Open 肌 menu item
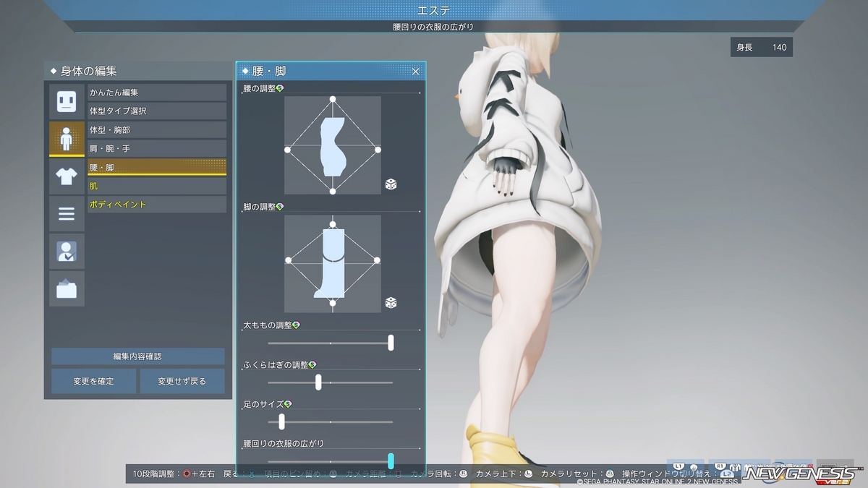The width and height of the screenshot is (868, 488). 157,186
